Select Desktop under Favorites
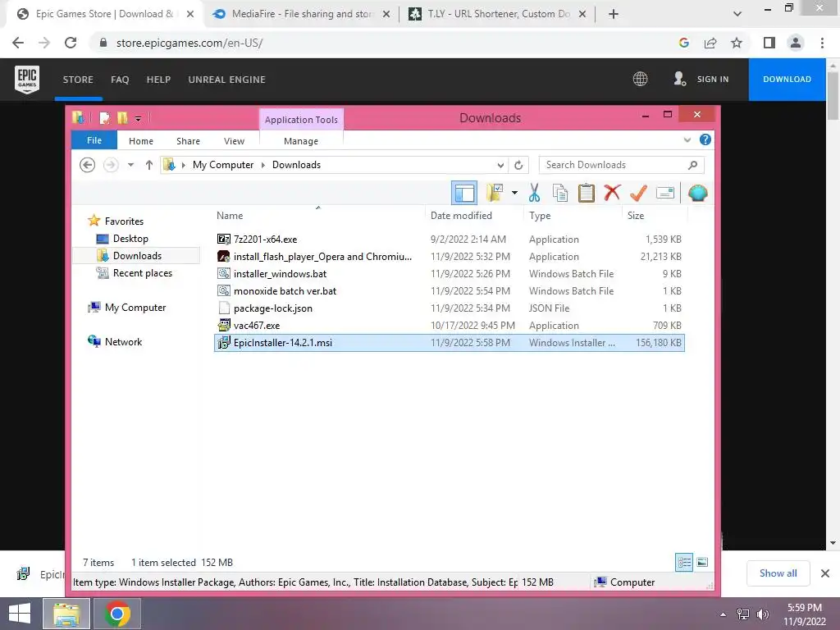 [x=130, y=239]
